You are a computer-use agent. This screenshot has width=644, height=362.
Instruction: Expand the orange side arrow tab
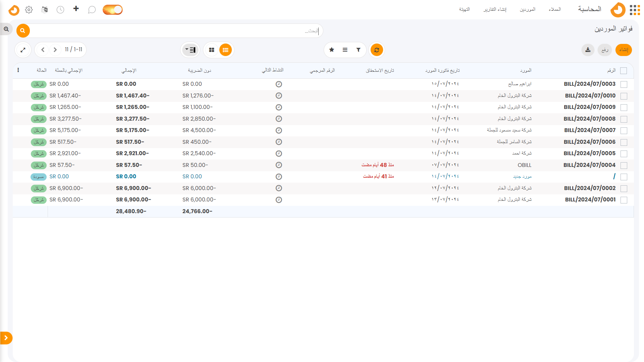(x=6, y=338)
